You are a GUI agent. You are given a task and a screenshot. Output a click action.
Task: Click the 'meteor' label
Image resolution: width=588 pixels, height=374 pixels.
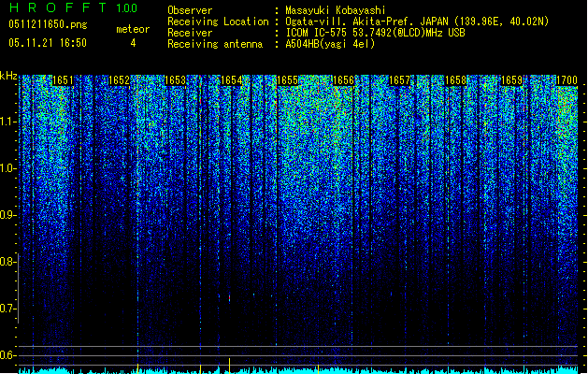133,29
